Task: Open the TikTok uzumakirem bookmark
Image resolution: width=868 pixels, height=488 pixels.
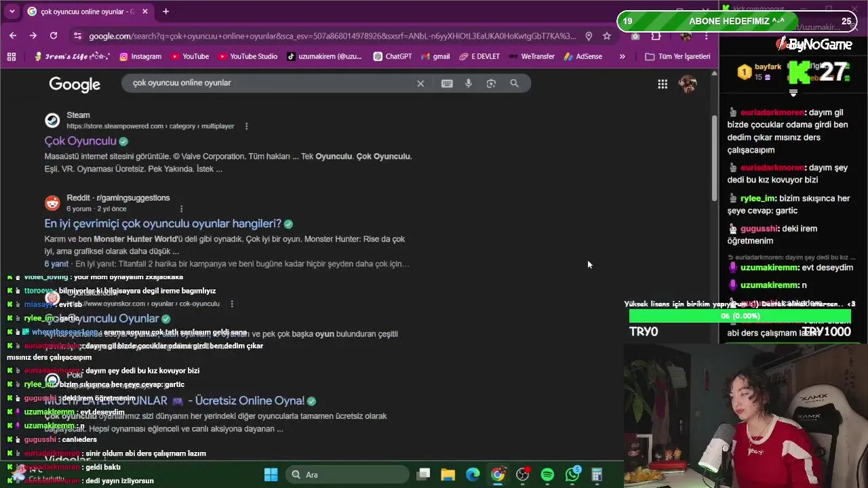Action: [x=324, y=56]
